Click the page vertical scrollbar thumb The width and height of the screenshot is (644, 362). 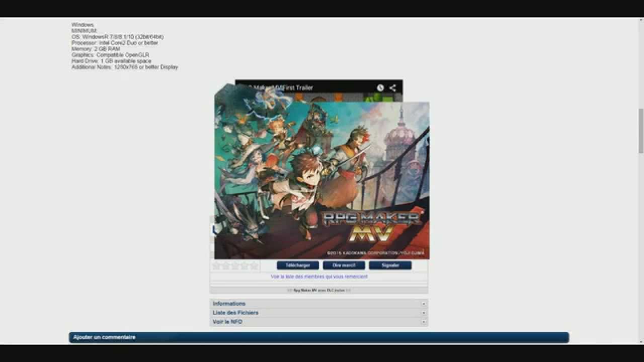pyautogui.click(x=641, y=131)
